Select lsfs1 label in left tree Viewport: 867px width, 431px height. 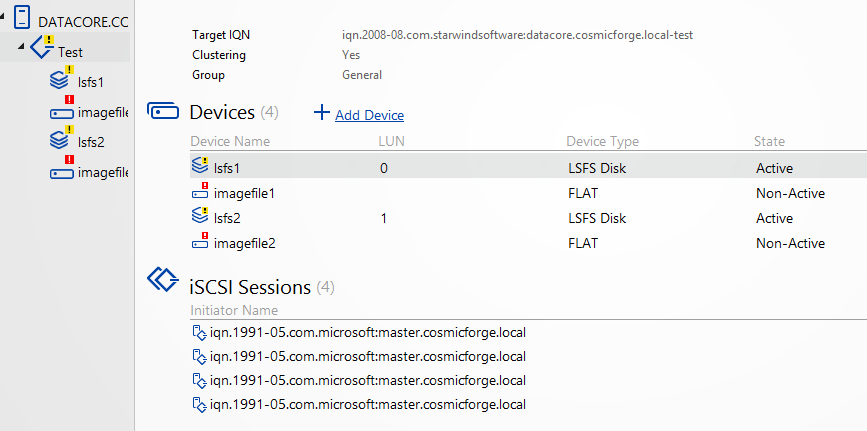tap(91, 82)
